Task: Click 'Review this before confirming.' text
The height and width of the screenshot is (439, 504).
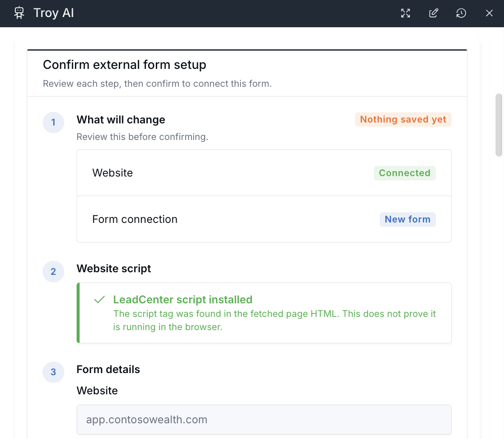Action: [x=143, y=137]
